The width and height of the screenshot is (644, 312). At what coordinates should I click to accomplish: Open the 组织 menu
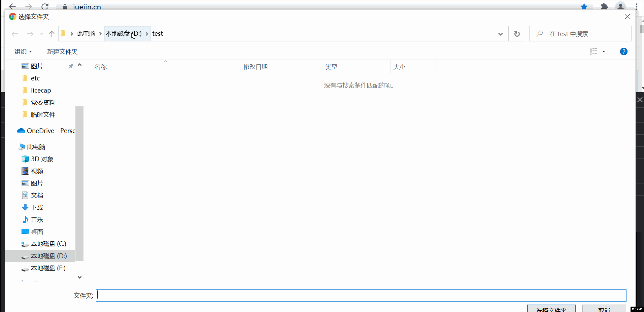tap(23, 51)
